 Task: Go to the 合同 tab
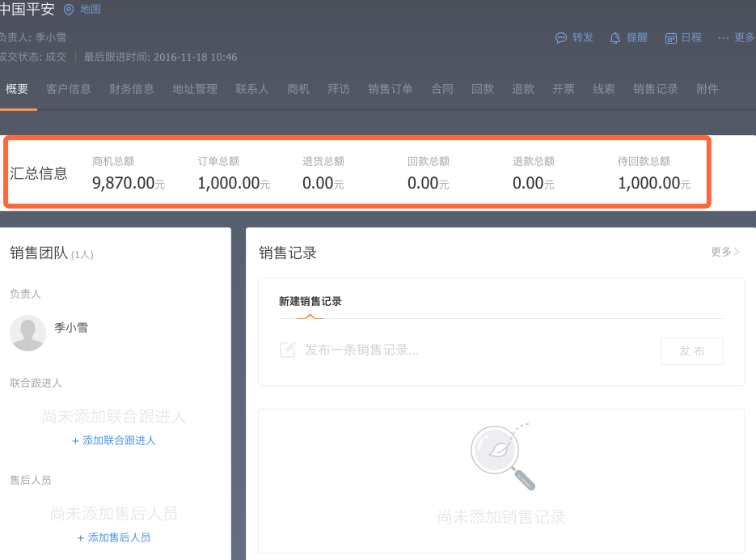point(442,89)
